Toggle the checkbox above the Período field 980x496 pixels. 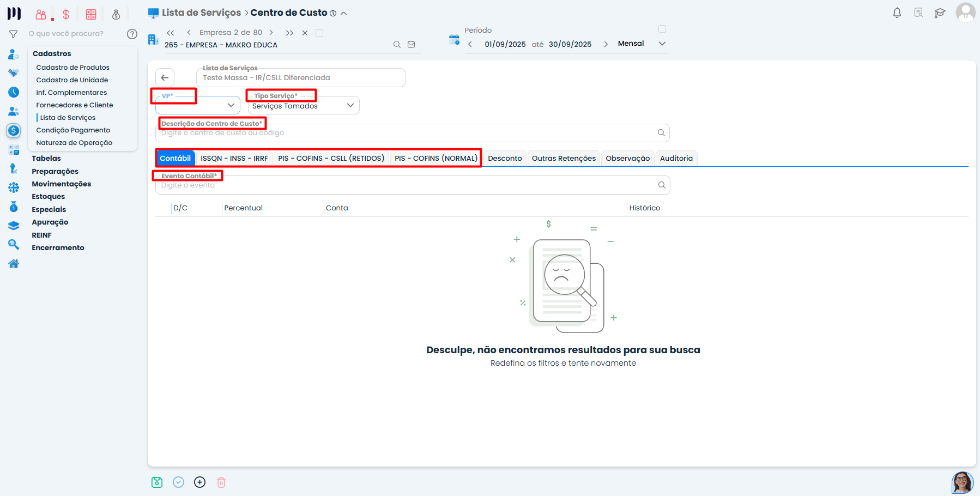pyautogui.click(x=662, y=29)
